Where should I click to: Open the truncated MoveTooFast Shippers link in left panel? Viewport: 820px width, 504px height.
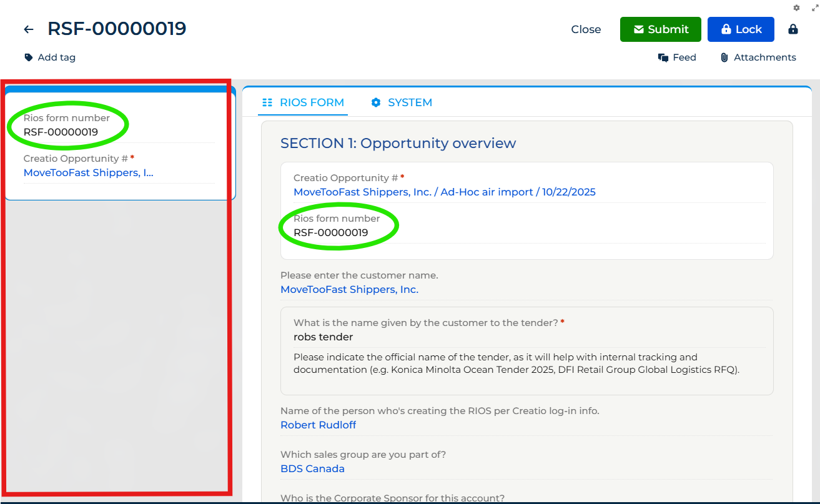click(x=88, y=172)
